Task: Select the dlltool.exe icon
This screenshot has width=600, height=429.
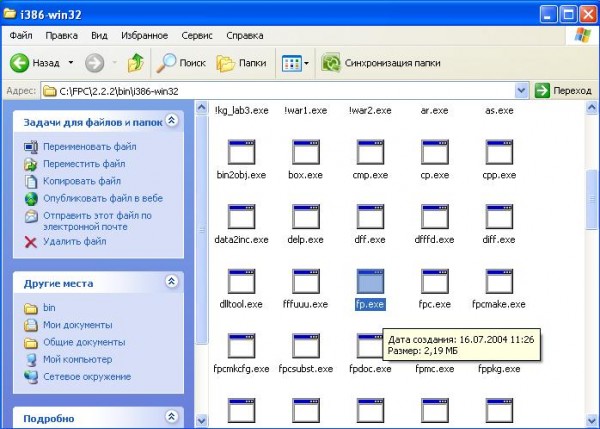Action: tap(241, 281)
